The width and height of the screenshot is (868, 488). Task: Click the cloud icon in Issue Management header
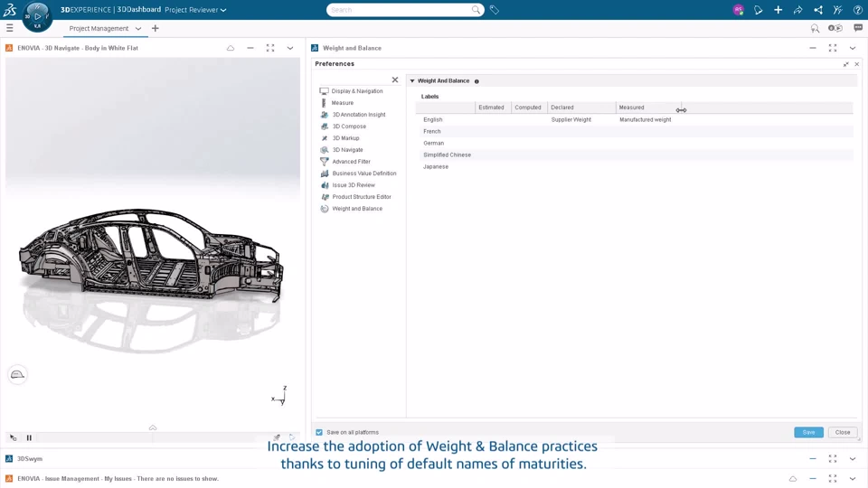(793, 479)
